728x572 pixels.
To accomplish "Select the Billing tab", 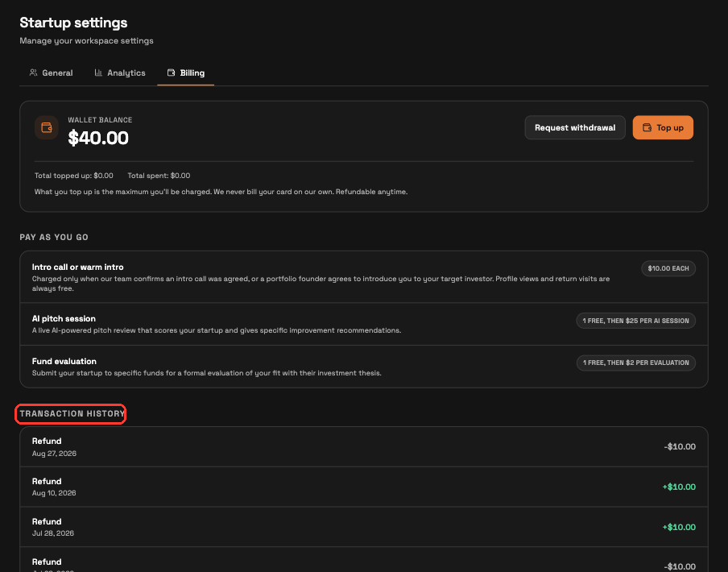I will point(186,73).
